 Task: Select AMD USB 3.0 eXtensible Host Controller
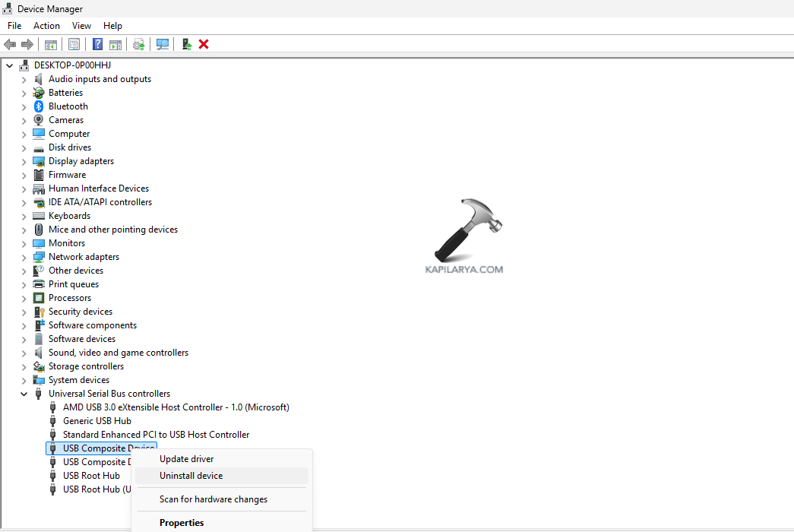(x=176, y=407)
